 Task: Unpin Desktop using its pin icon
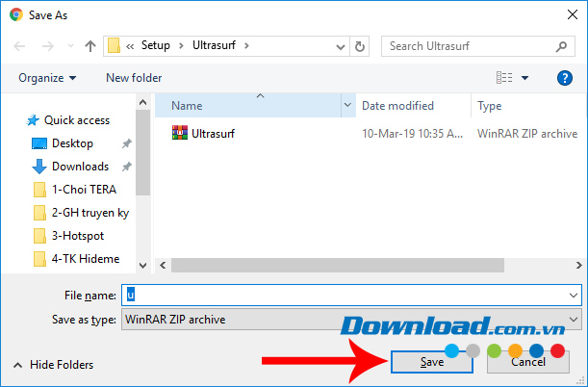click(127, 143)
